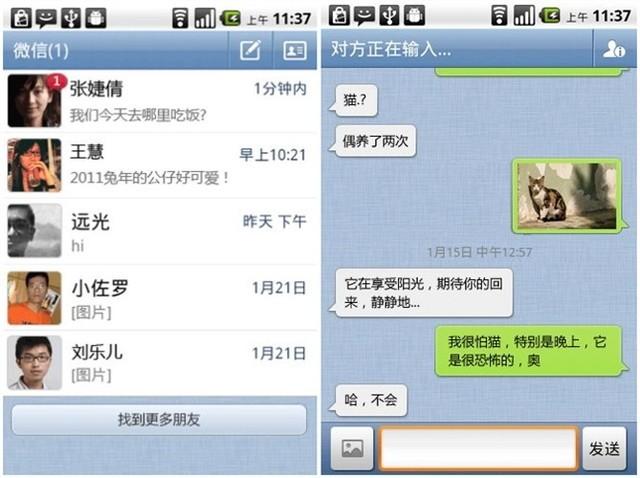Open chat partner info icon
640x478 pixels.
pyautogui.click(x=614, y=49)
